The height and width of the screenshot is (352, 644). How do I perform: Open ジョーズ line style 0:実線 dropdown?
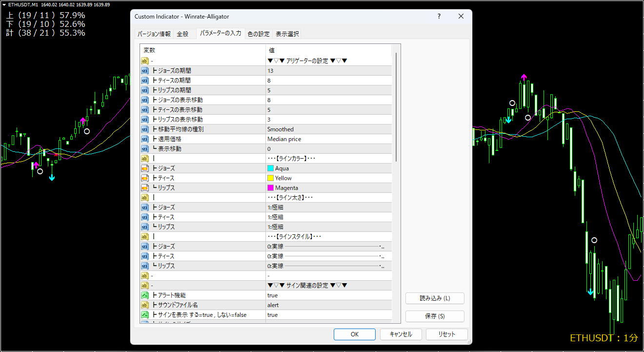328,247
